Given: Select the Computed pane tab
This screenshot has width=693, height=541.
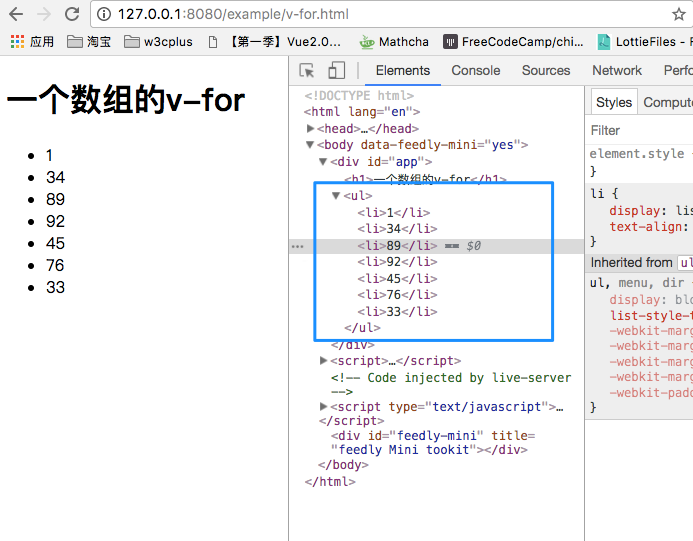Looking at the screenshot, I should pos(668,102).
